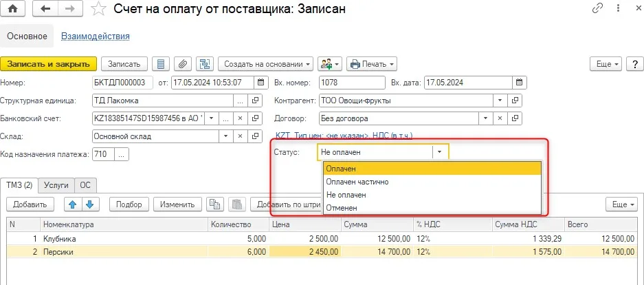The height and width of the screenshot is (285, 644).
Task: Open the ТМЗ (2) tab
Action: [19, 185]
